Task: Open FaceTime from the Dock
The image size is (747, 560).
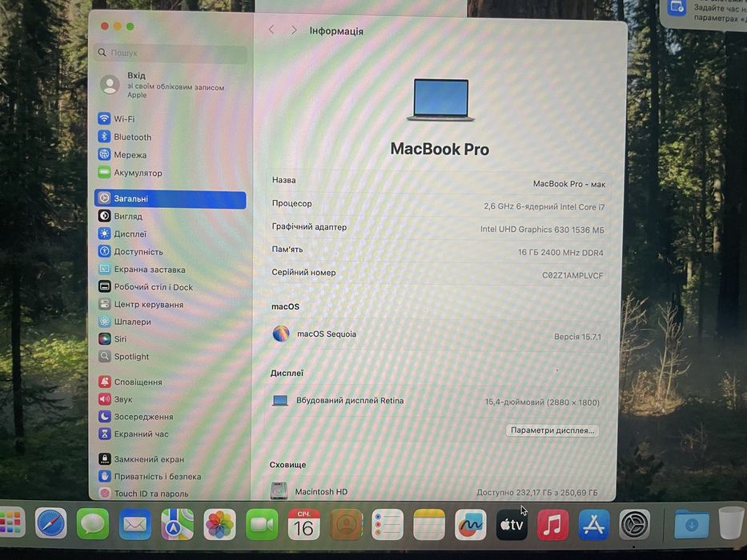Action: tap(262, 525)
